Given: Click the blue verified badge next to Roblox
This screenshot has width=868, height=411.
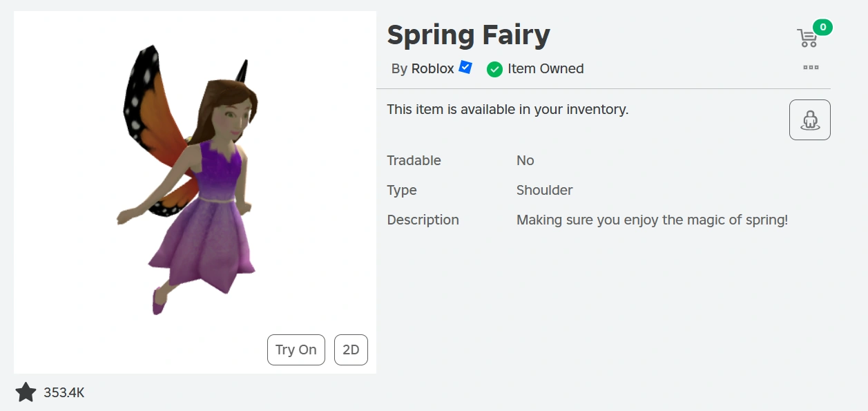Looking at the screenshot, I should click(465, 67).
